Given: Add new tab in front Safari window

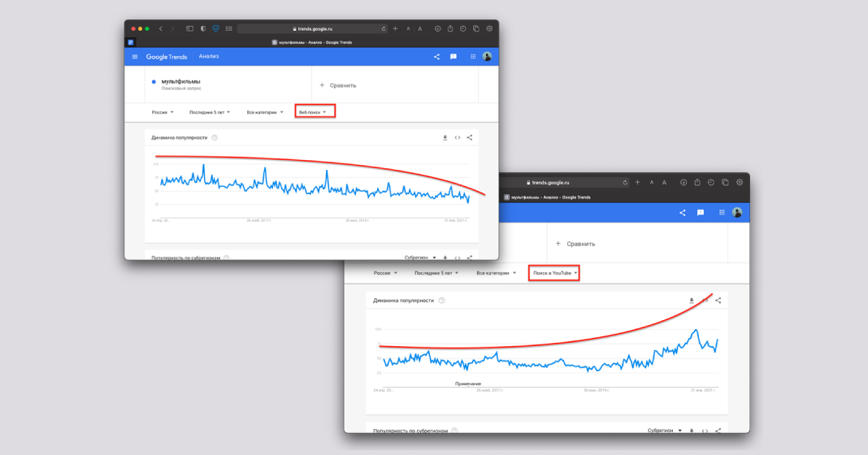Looking at the screenshot, I should click(x=395, y=28).
